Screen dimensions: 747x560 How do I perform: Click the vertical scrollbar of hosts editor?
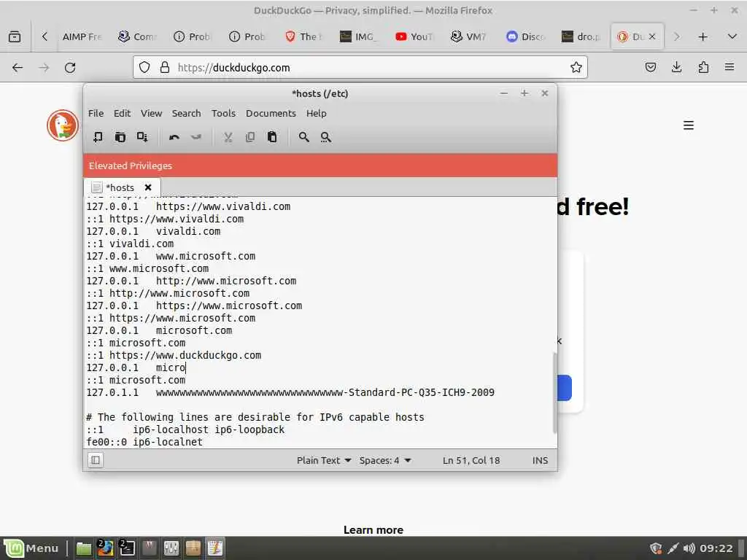[x=554, y=393]
